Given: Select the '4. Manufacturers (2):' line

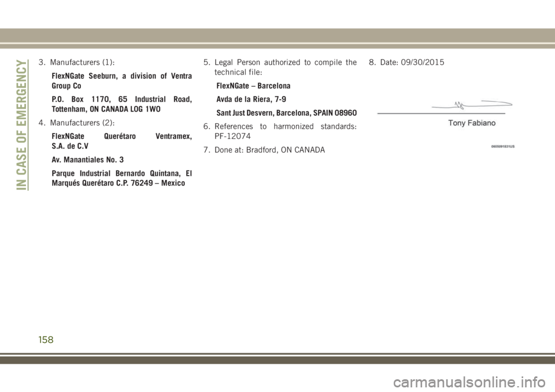Looking at the screenshot, I should pyautogui.click(x=77, y=123).
